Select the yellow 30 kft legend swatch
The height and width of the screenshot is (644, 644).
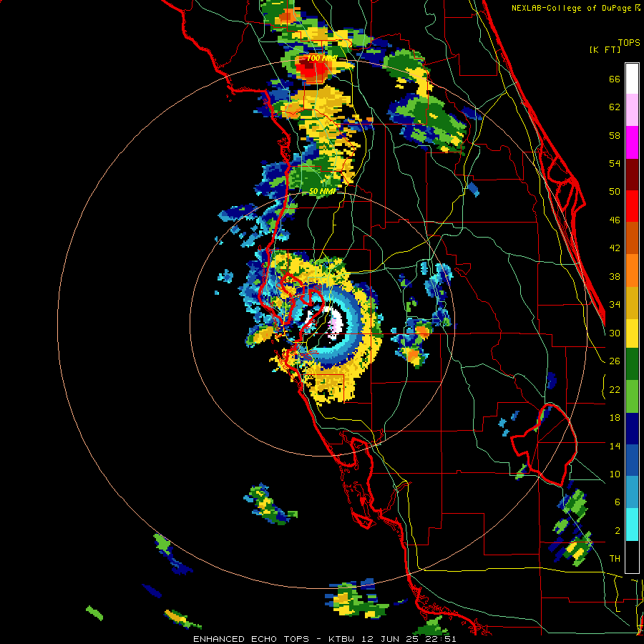pos(632,333)
